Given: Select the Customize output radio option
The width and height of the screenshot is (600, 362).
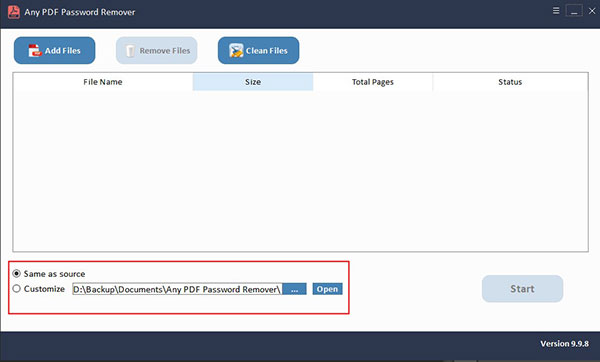Looking at the screenshot, I should pyautogui.click(x=16, y=289).
